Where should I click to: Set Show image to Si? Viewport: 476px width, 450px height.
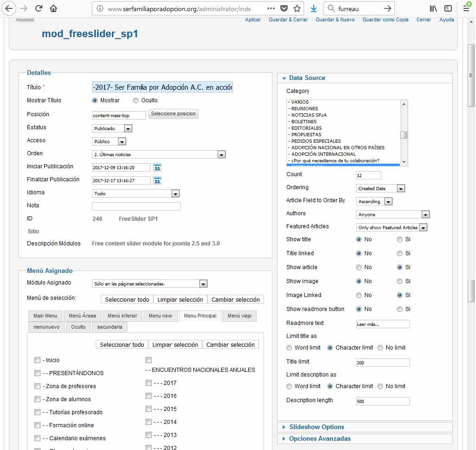tap(399, 281)
